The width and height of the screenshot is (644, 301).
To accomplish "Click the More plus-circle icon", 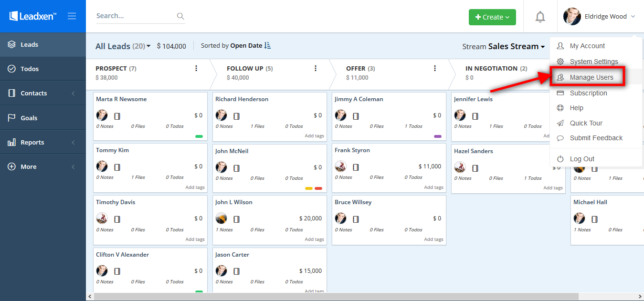I will click(12, 166).
